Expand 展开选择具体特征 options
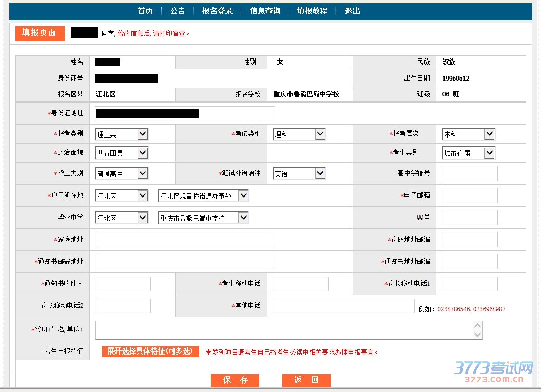 150,351
